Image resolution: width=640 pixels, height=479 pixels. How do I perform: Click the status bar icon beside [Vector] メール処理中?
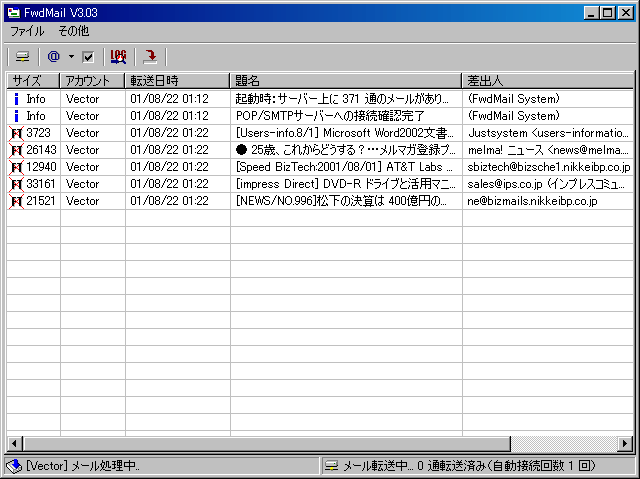(x=13, y=466)
